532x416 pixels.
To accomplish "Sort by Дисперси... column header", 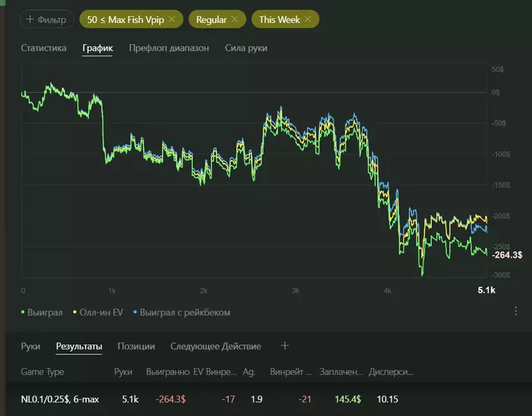I will tap(391, 372).
